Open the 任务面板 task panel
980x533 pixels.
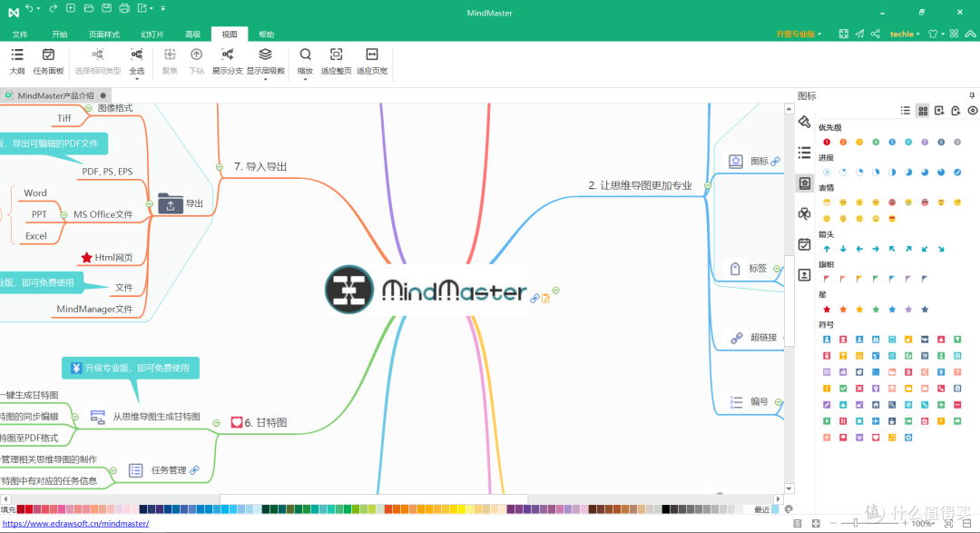(x=48, y=62)
